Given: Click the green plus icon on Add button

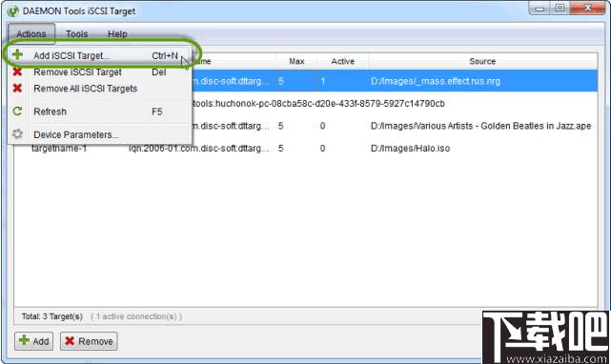Looking at the screenshot, I should coord(24,340).
